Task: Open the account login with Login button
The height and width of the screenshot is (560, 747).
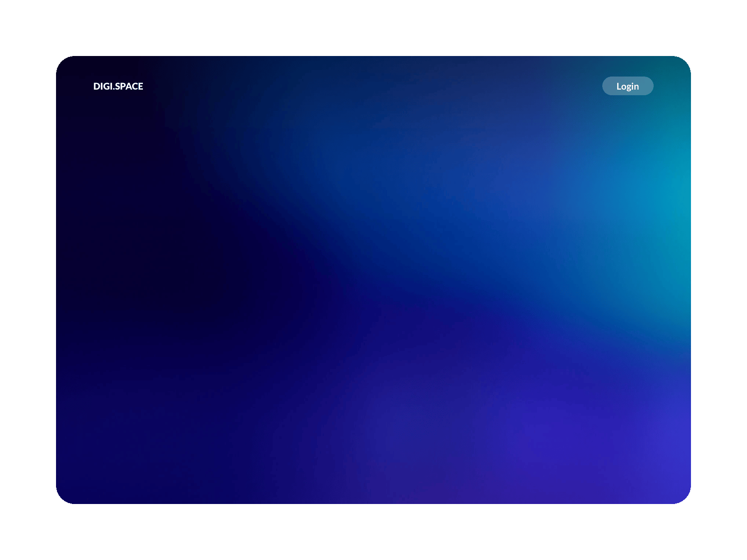Action: pyautogui.click(x=628, y=86)
